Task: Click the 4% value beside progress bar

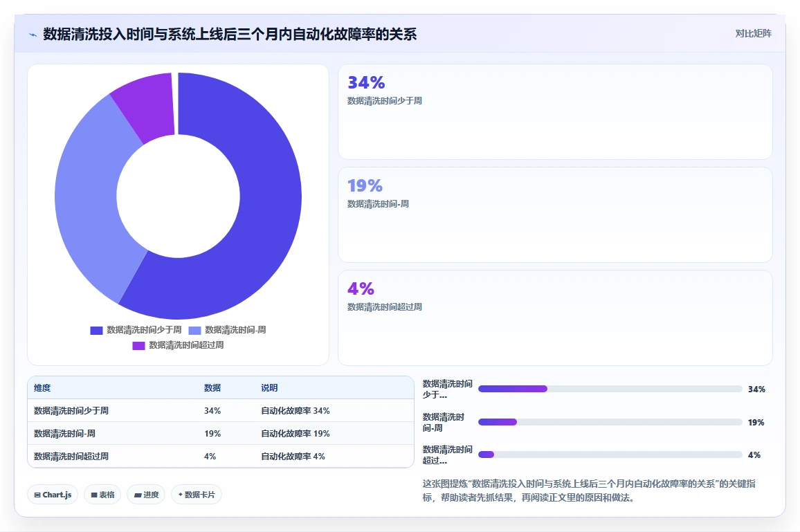Action: 754,455
